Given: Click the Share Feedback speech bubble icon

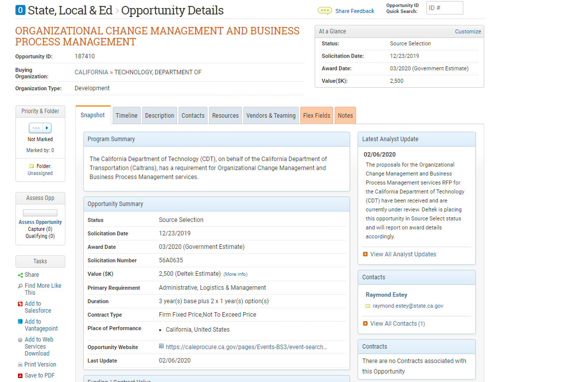Looking at the screenshot, I should pos(325,11).
